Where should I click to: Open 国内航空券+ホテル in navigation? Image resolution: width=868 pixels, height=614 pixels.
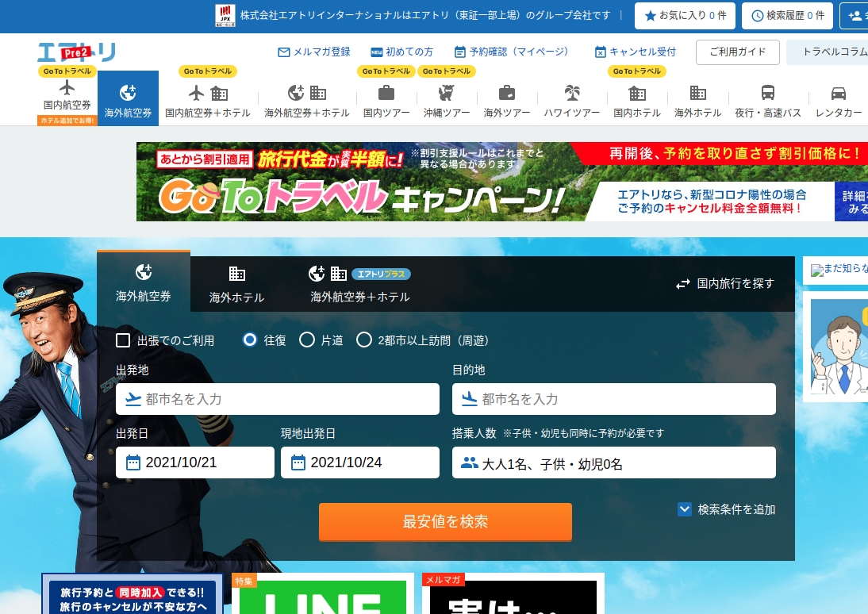coord(208,100)
